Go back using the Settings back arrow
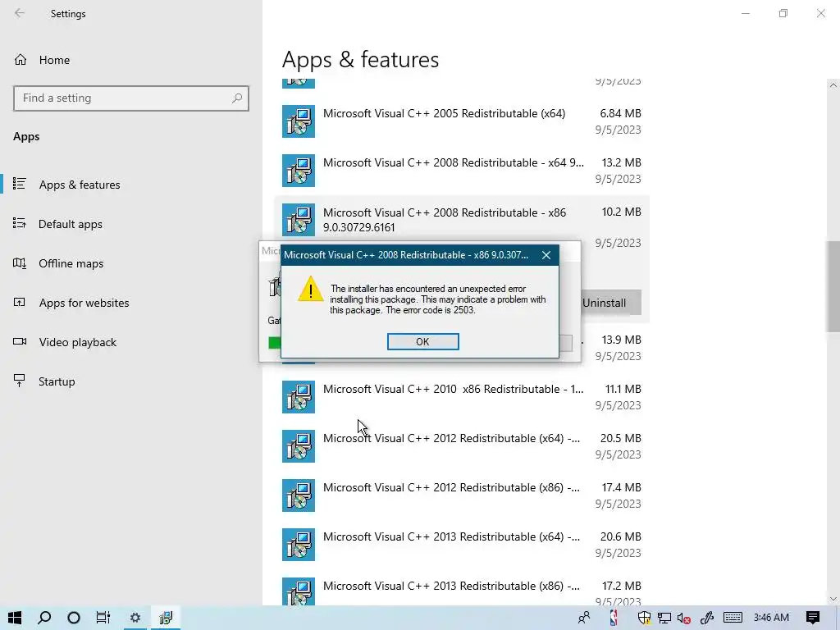This screenshot has width=840, height=630. 20,13
